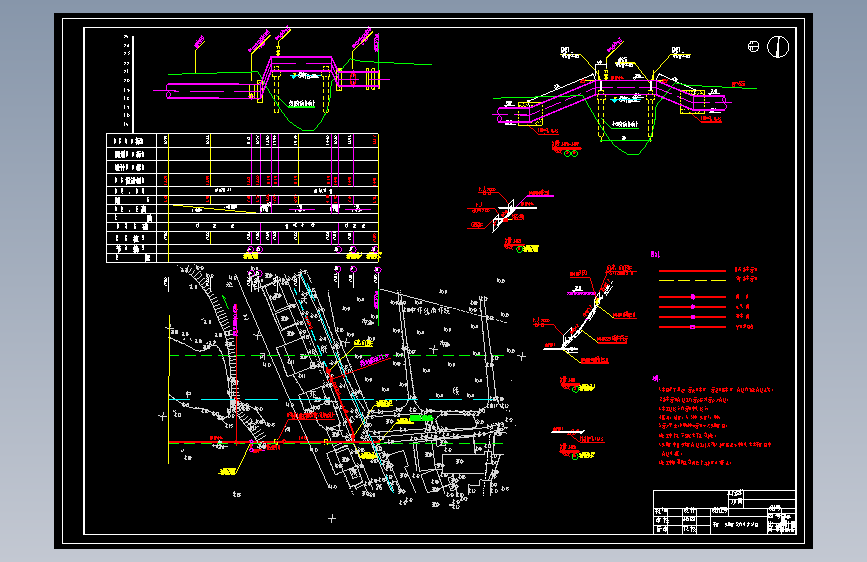The height and width of the screenshot is (562, 867).
Task: Click the vertical elevation scale axis
Action: click(133, 84)
